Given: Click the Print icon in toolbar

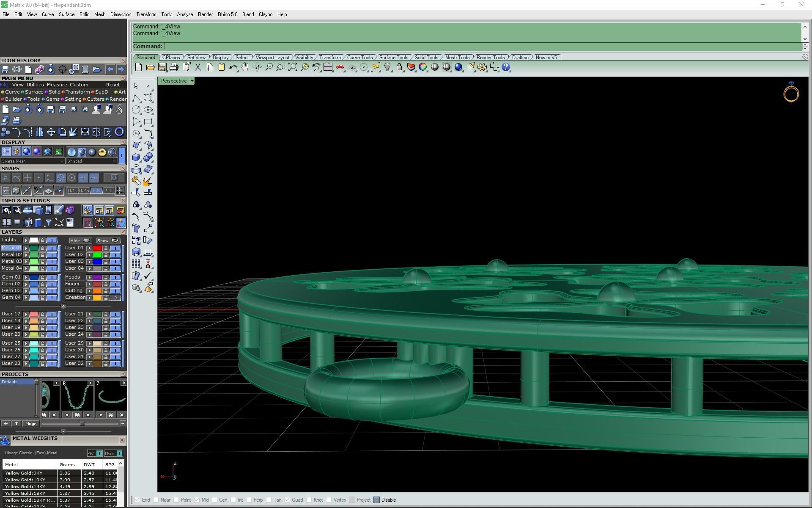Looking at the screenshot, I should [x=174, y=67].
